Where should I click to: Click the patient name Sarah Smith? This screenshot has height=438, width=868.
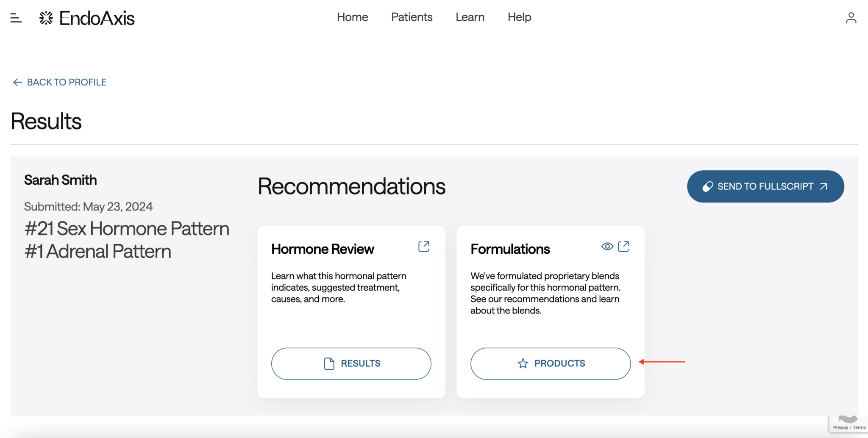point(60,180)
